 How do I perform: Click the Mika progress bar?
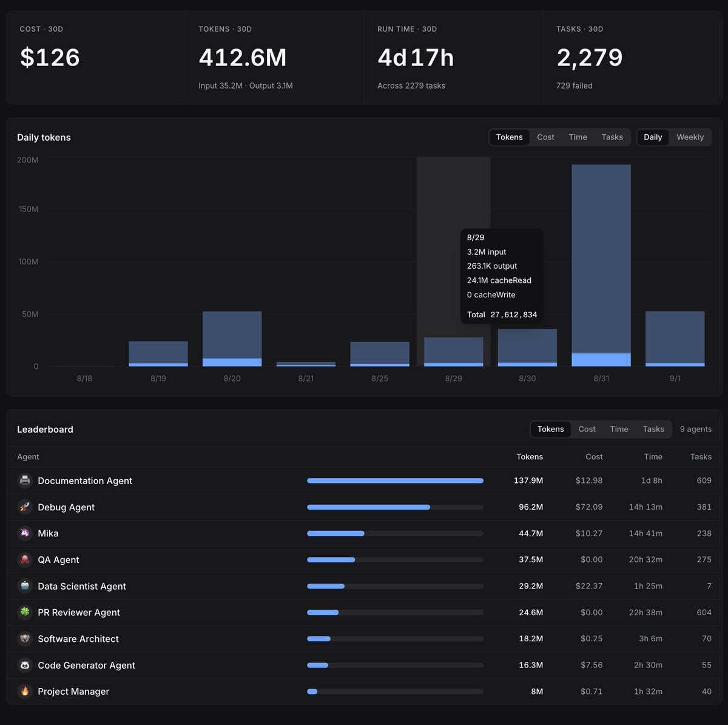click(x=395, y=533)
